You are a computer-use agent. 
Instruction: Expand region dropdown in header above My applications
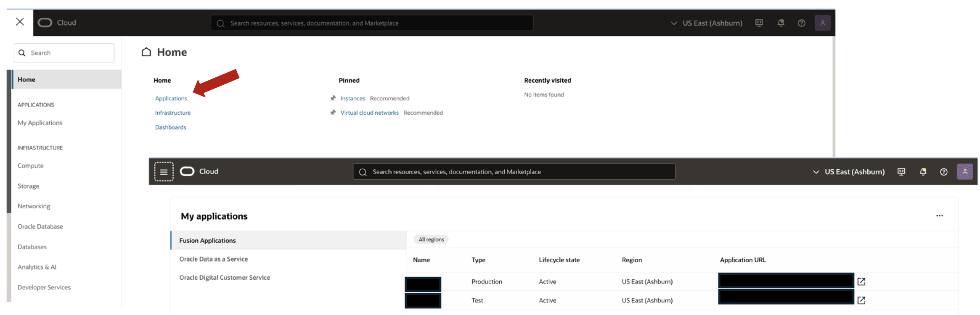(x=849, y=172)
